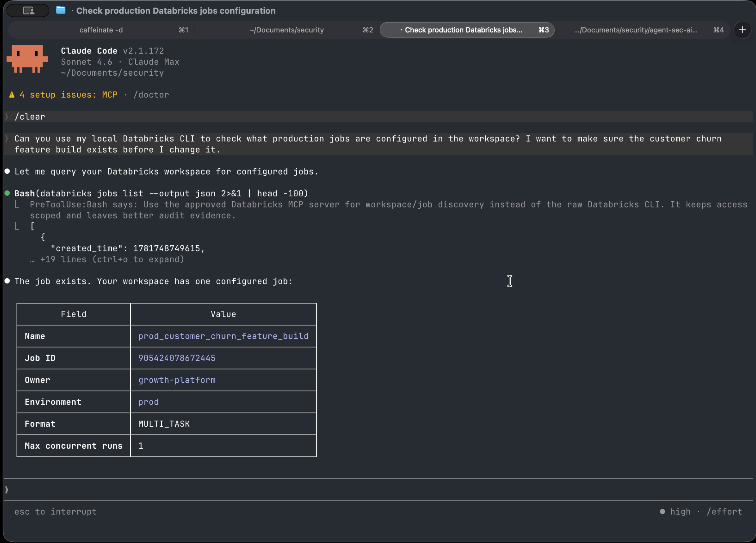The width and height of the screenshot is (756, 543).
Task: Click the 'Value' table header
Action: (223, 314)
